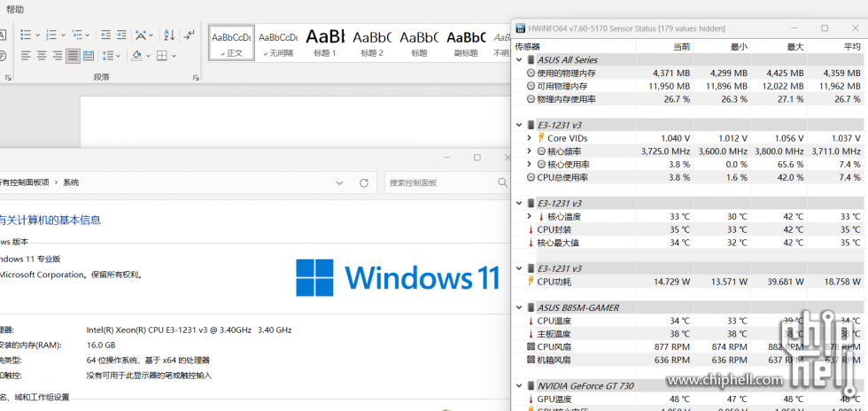868x411 pixels.
Task: Select the GPU温度 sensor row
Action: (x=689, y=399)
